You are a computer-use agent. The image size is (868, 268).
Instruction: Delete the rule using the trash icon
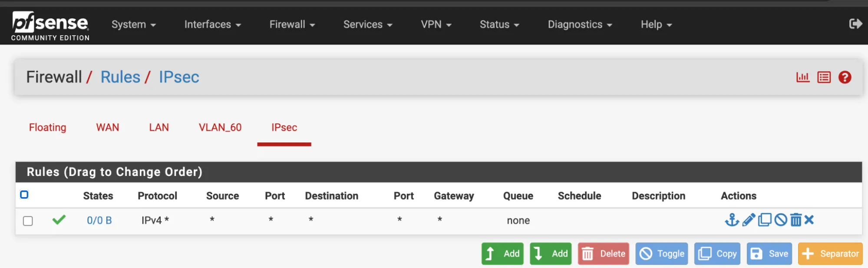tap(796, 220)
